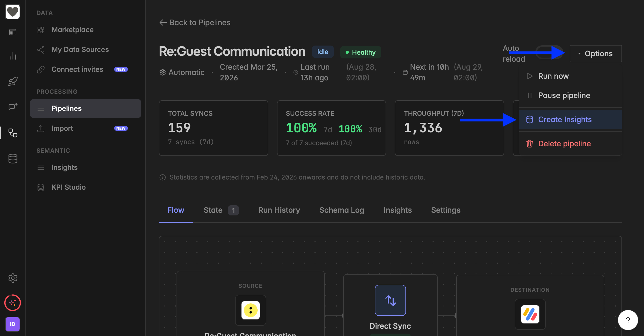Open the bar chart analytics icon
This screenshot has width=644, height=336.
(x=13, y=56)
